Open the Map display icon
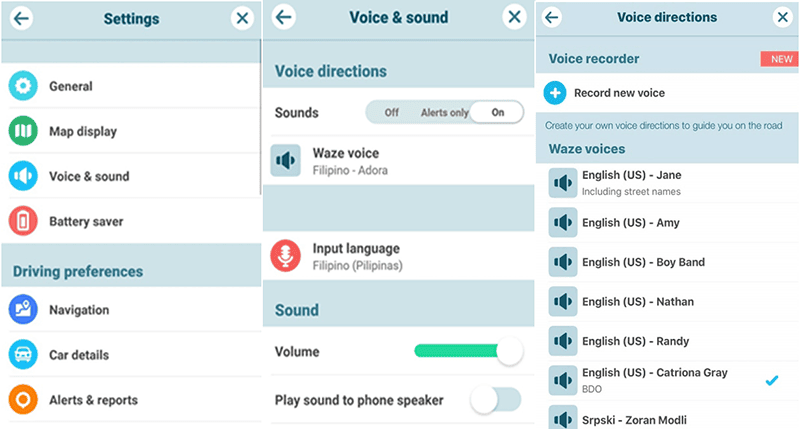Image resolution: width=800 pixels, height=429 pixels. (23, 131)
